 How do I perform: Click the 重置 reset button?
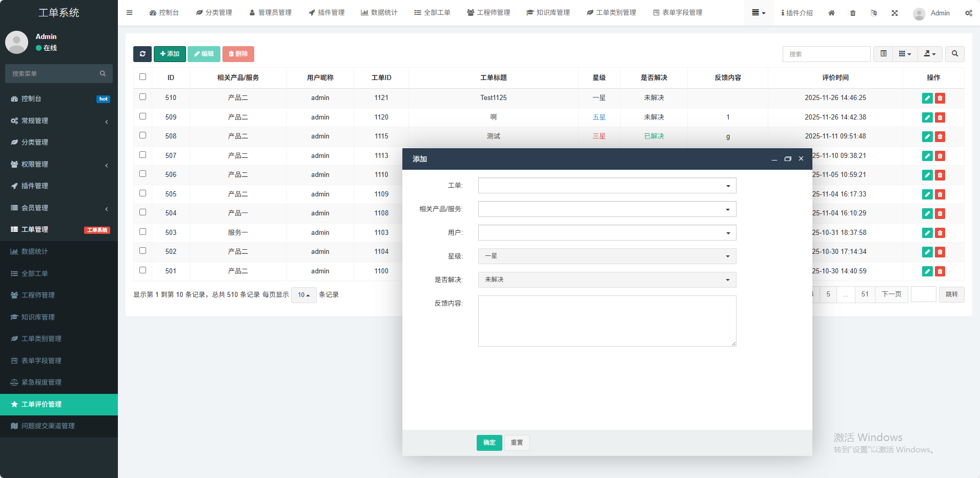[517, 443]
